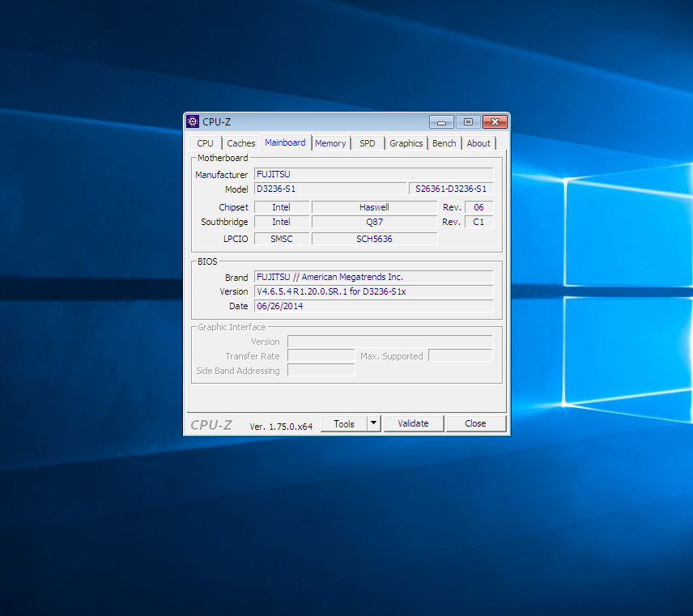Click the Q87 southbridge field
The image size is (693, 616).
[x=373, y=222]
